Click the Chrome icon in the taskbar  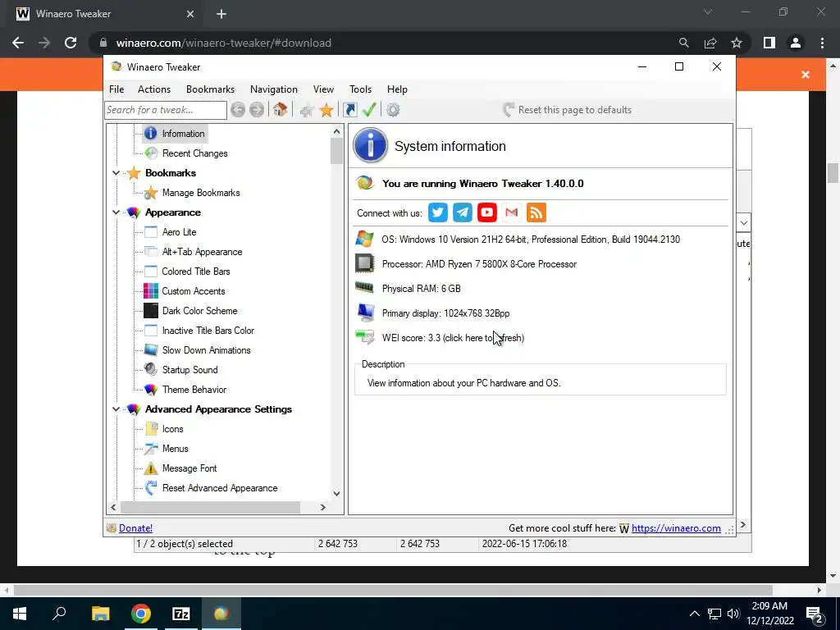(141, 614)
